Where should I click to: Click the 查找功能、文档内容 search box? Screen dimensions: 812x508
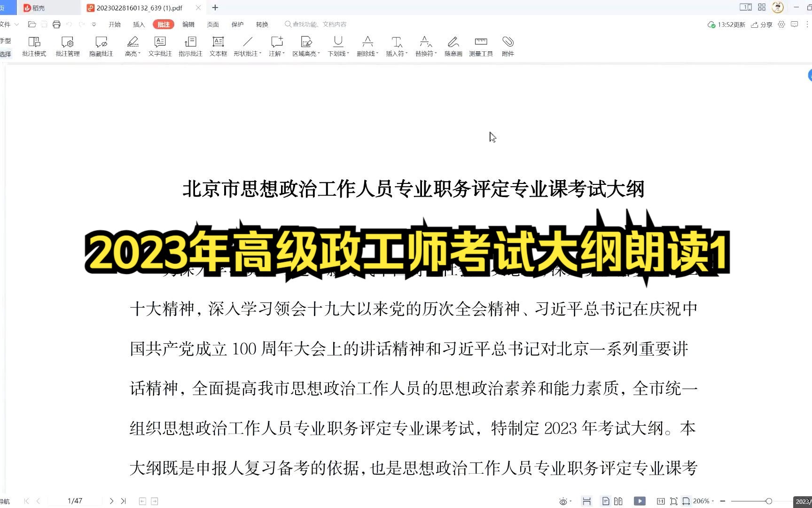(316, 24)
